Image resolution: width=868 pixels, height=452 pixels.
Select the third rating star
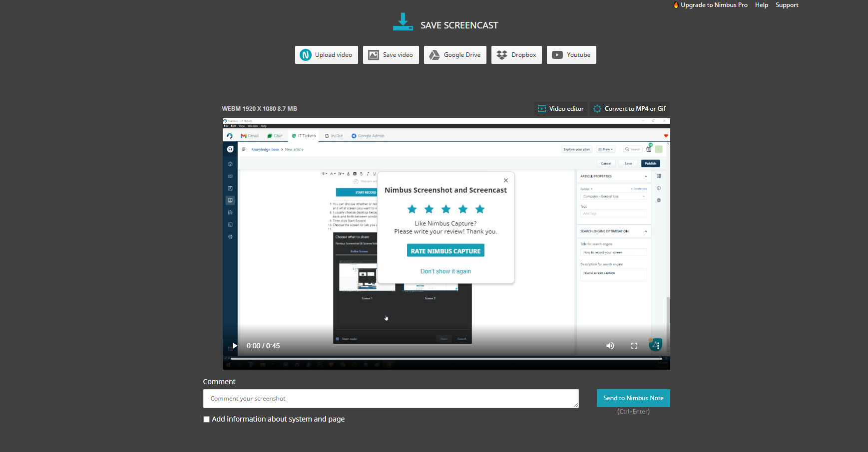click(446, 209)
